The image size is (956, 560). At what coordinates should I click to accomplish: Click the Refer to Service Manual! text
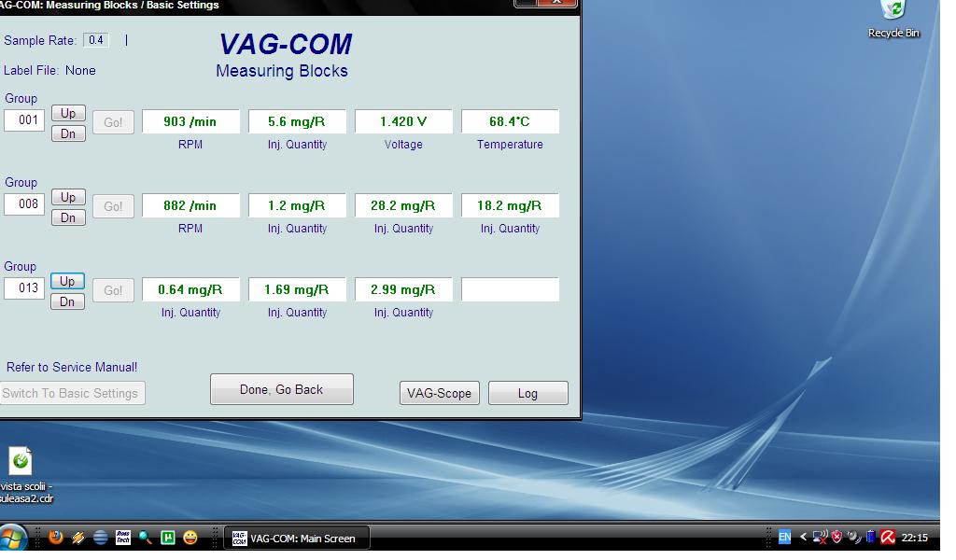tap(72, 368)
